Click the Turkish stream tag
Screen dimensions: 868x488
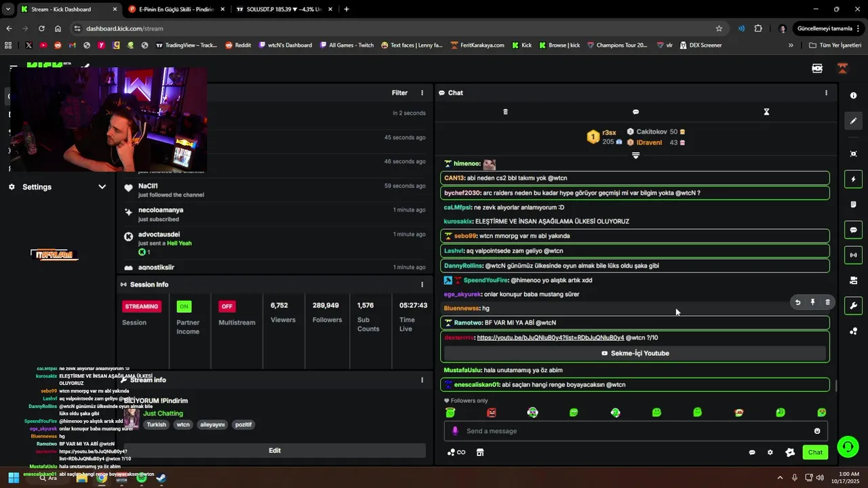click(x=156, y=425)
